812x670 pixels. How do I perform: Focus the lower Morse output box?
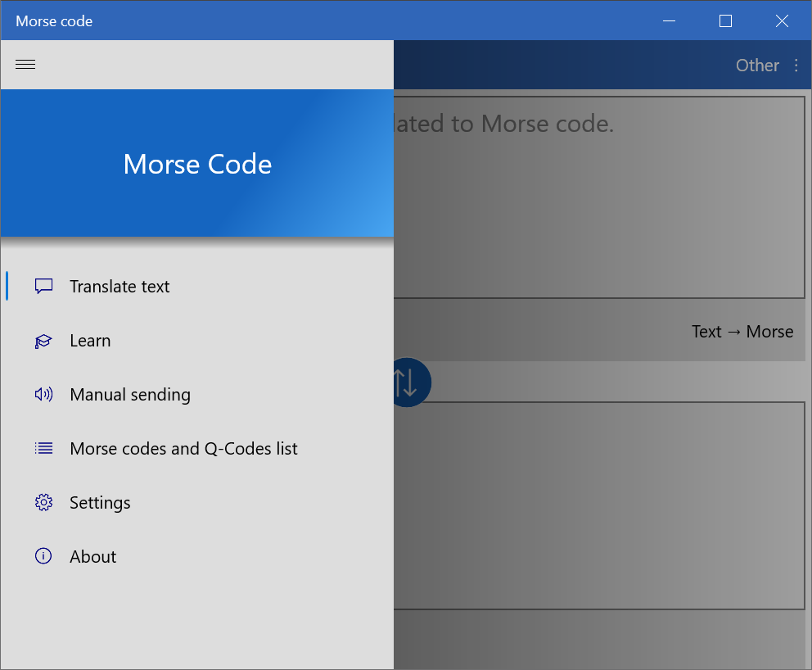pyautogui.click(x=599, y=505)
